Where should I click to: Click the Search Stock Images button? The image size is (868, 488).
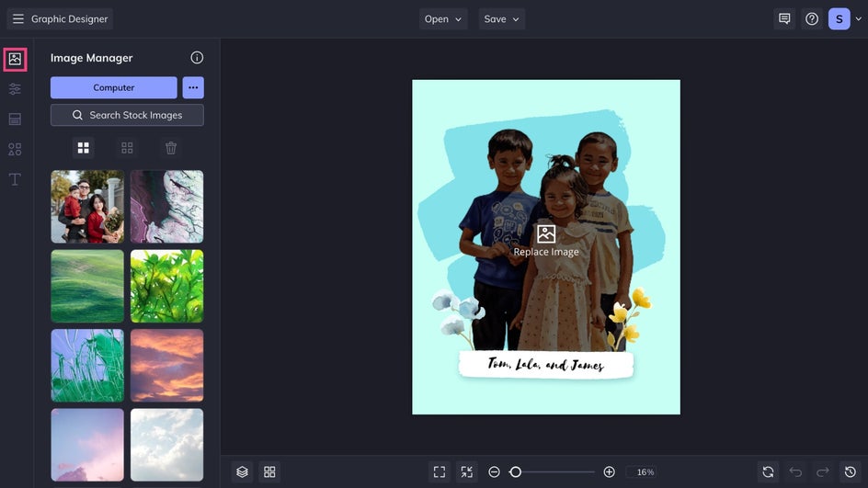pos(127,115)
